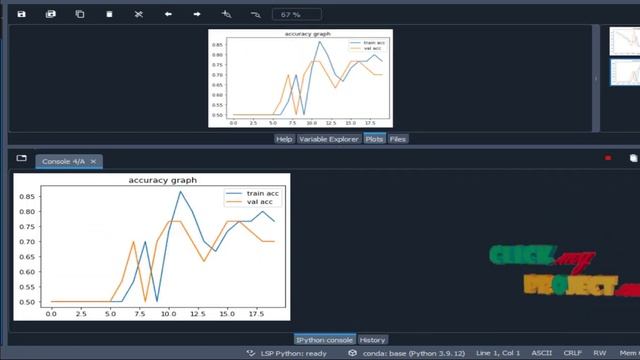Click the browse tabs icon beside Console 4/A
640x360 pixels.
coord(22,158)
